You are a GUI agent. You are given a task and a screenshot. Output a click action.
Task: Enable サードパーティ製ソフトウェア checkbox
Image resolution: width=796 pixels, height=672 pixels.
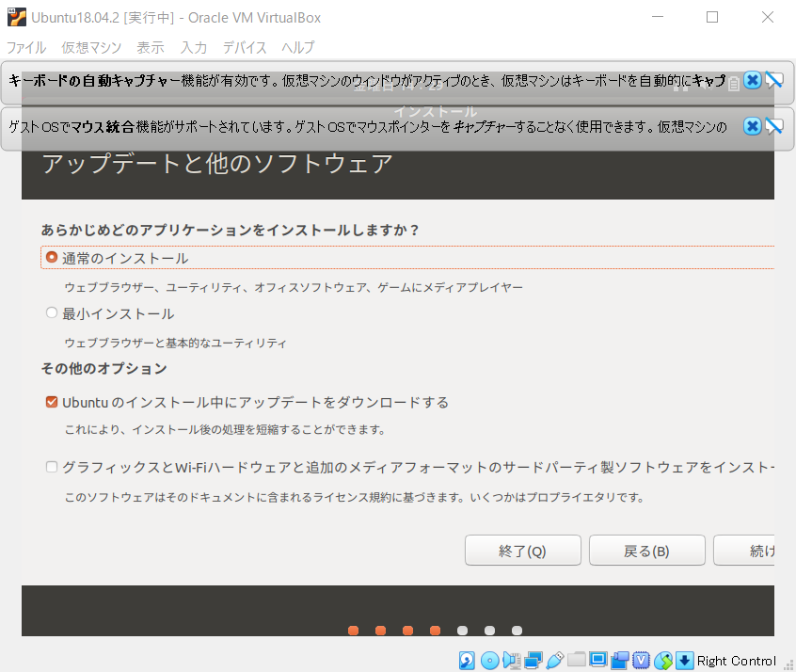[x=52, y=466]
